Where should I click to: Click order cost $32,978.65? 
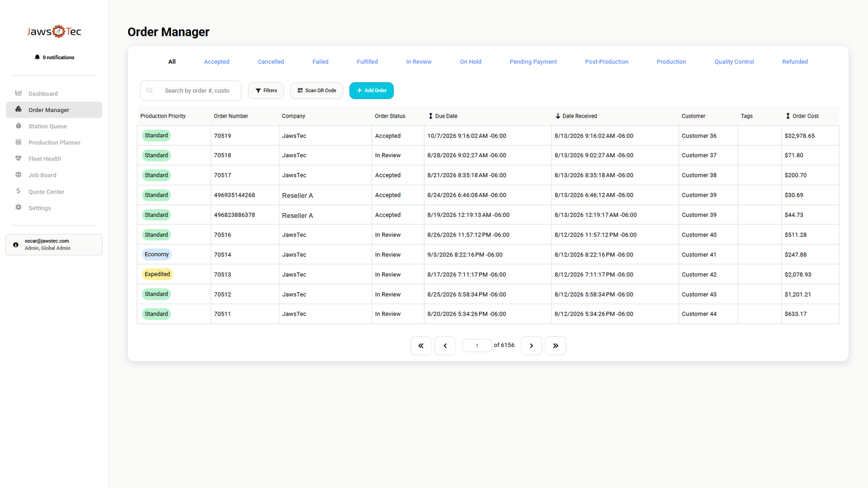pyautogui.click(x=800, y=136)
